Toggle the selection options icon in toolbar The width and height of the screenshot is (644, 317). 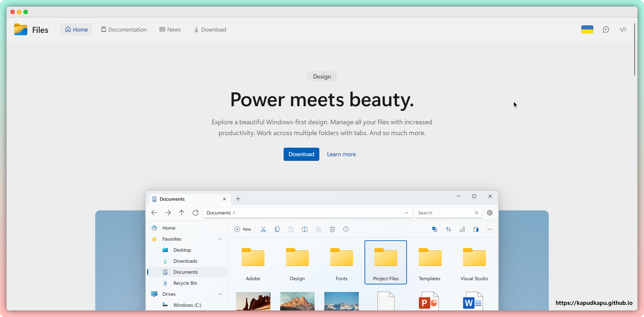[x=434, y=229]
